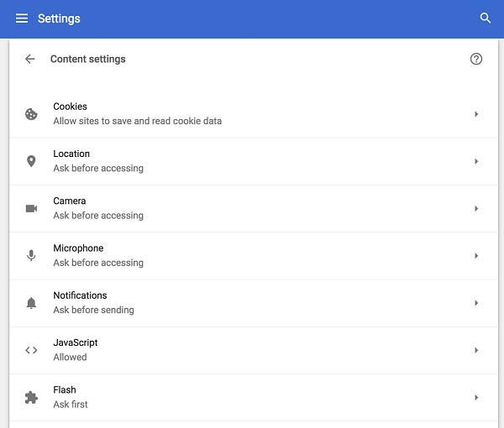Click the Flash puzzle piece icon
Image resolution: width=504 pixels, height=428 pixels.
[31, 397]
